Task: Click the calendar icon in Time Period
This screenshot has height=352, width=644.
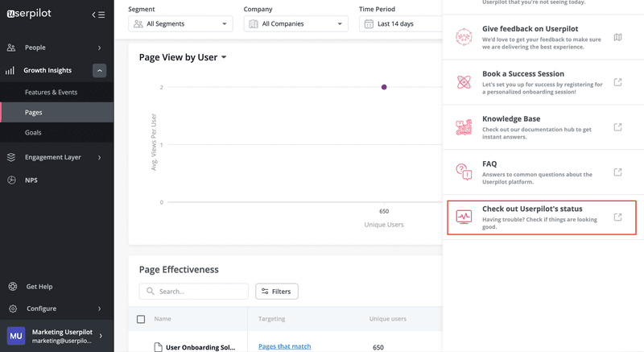Action: coord(369,24)
